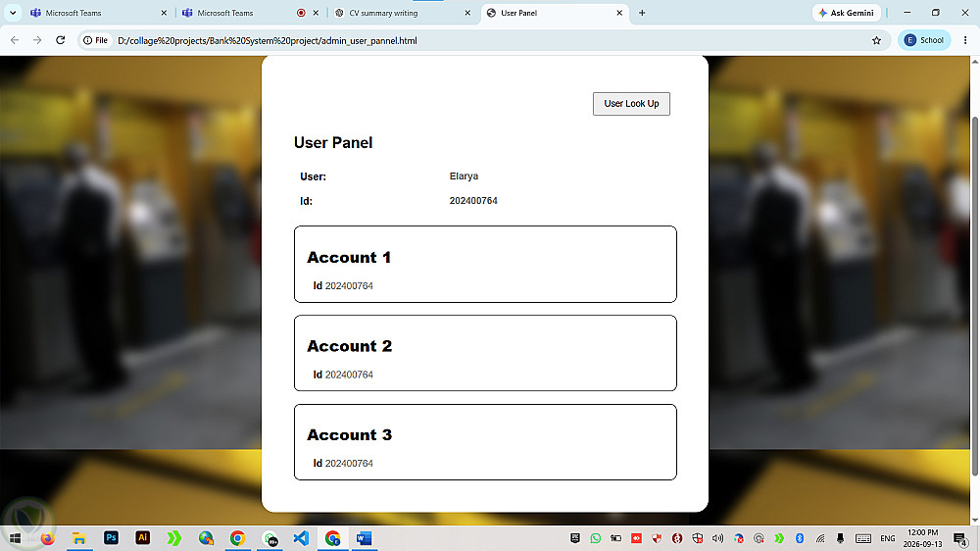Launch Visual Studio Code from the taskbar
This screenshot has height=551, width=980.
pos(301,538)
